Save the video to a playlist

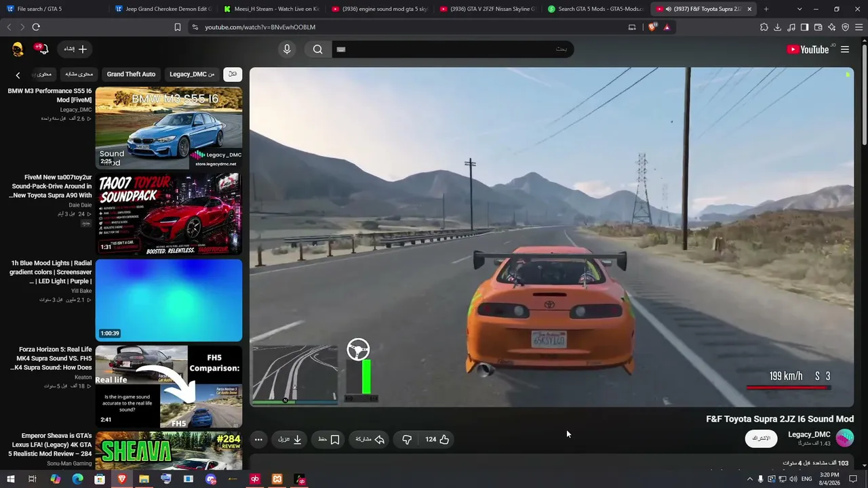(329, 439)
